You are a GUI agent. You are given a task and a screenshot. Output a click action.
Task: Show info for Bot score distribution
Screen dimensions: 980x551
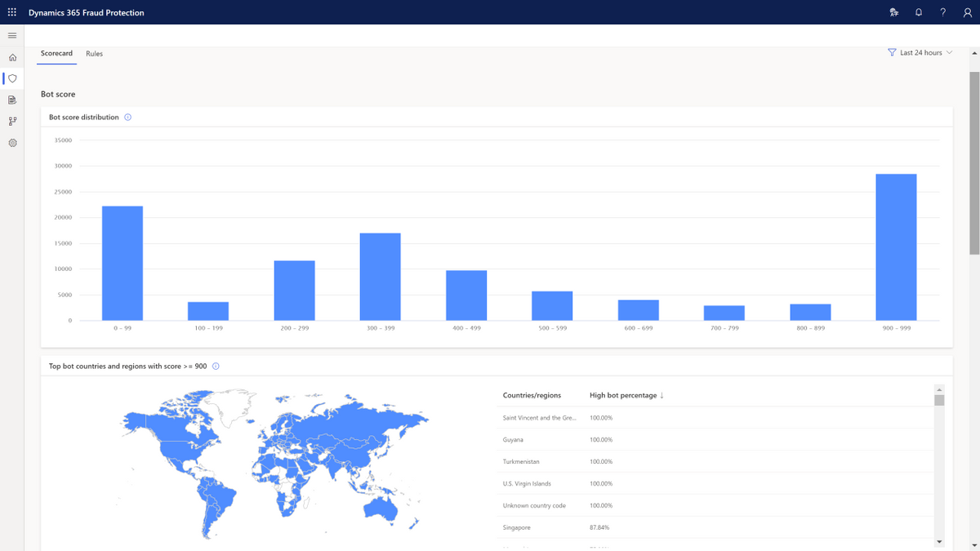[127, 118]
